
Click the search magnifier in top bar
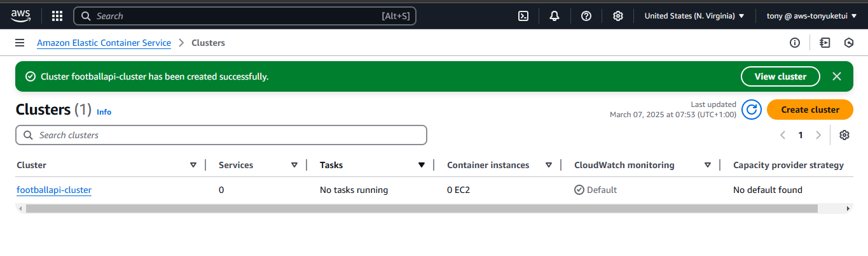pos(86,16)
